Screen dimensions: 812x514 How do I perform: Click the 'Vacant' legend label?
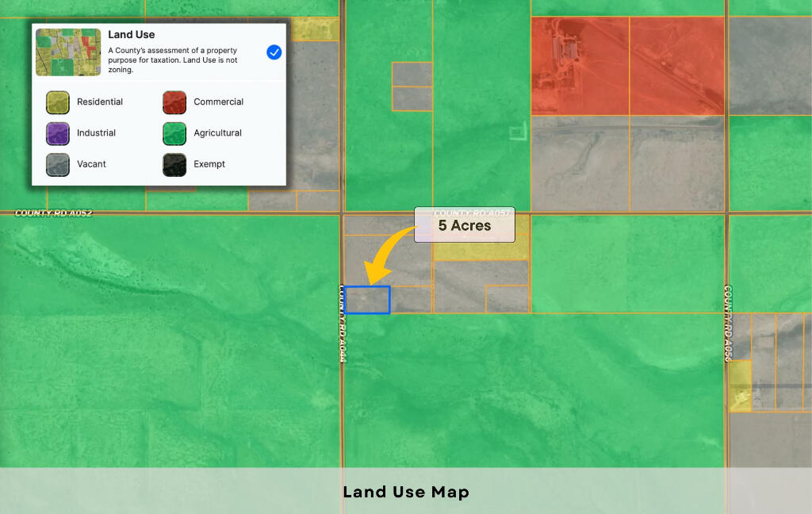(x=91, y=164)
